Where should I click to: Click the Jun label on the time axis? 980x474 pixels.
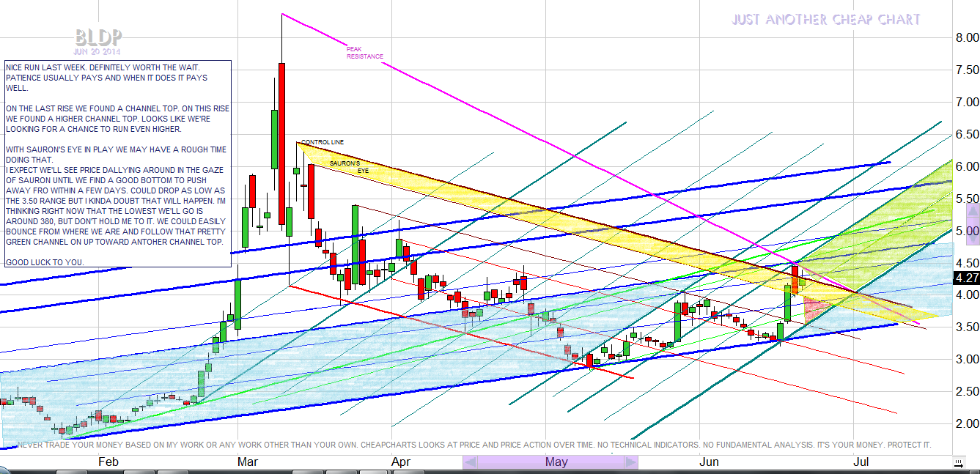click(709, 462)
